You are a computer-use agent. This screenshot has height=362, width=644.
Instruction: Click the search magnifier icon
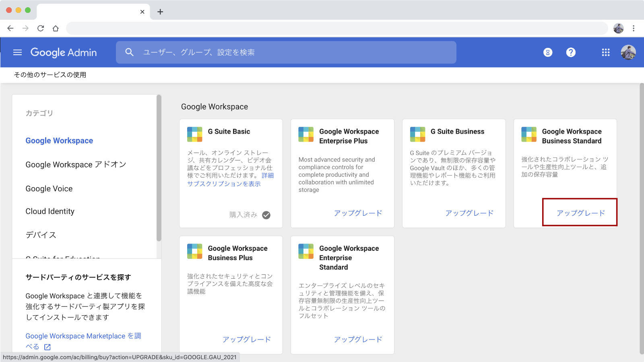[129, 52]
